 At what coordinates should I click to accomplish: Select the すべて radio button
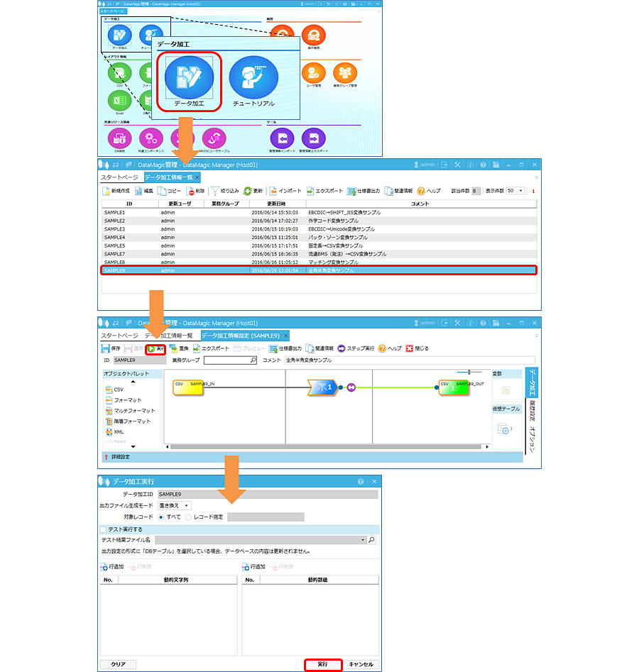[160, 517]
